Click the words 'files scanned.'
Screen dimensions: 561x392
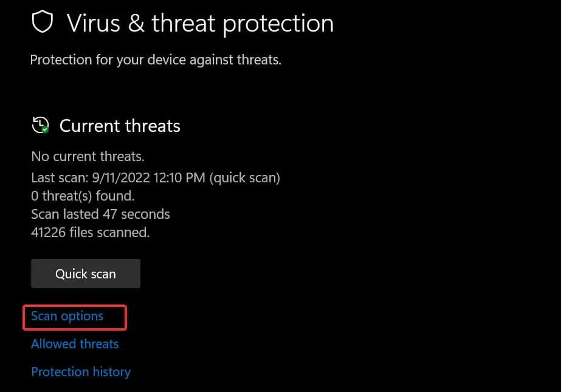pos(109,233)
